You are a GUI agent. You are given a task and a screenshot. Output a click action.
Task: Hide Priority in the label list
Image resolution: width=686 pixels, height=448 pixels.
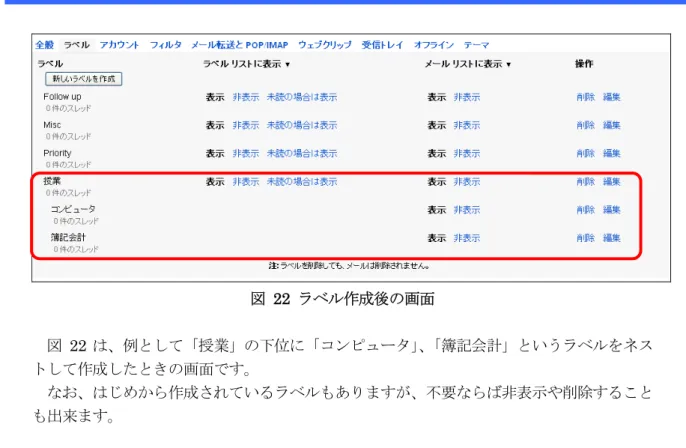click(246, 154)
